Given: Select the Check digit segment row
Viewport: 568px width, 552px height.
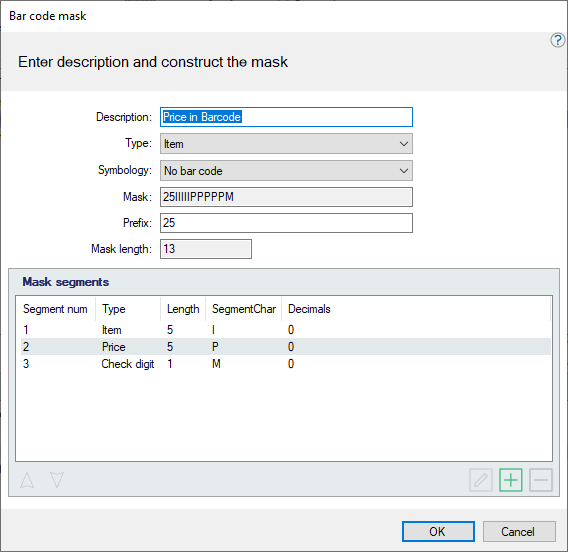Looking at the screenshot, I should pyautogui.click(x=285, y=364).
